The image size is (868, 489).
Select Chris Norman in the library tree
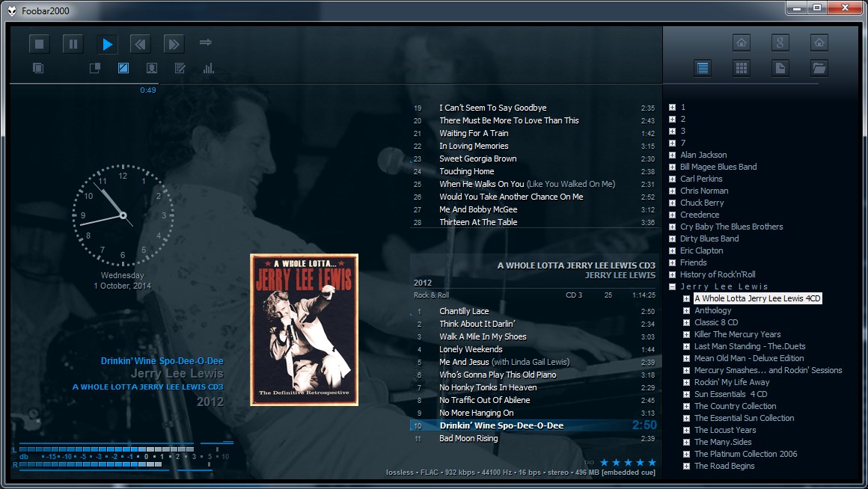point(704,191)
